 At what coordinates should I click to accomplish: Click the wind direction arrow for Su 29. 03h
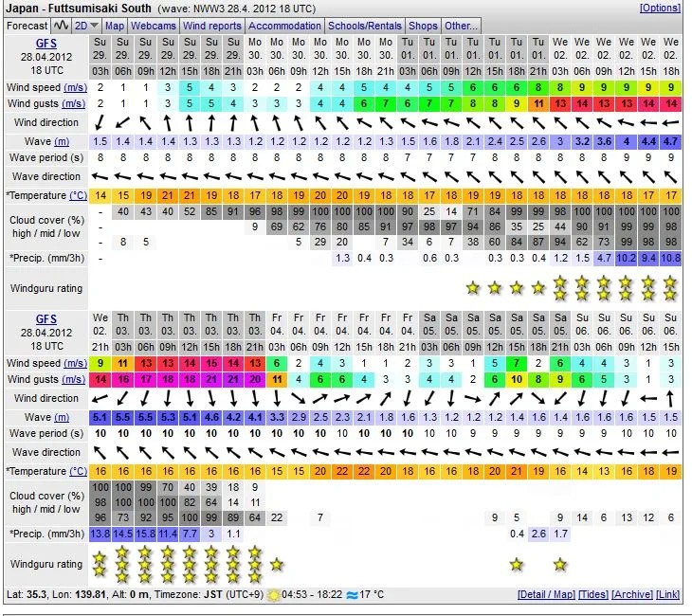(100, 122)
